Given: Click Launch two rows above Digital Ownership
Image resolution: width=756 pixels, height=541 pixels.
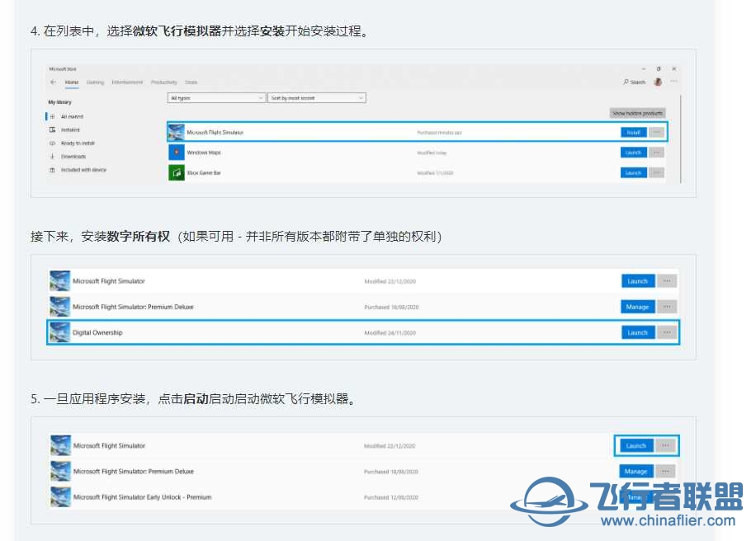Looking at the screenshot, I should click(638, 281).
